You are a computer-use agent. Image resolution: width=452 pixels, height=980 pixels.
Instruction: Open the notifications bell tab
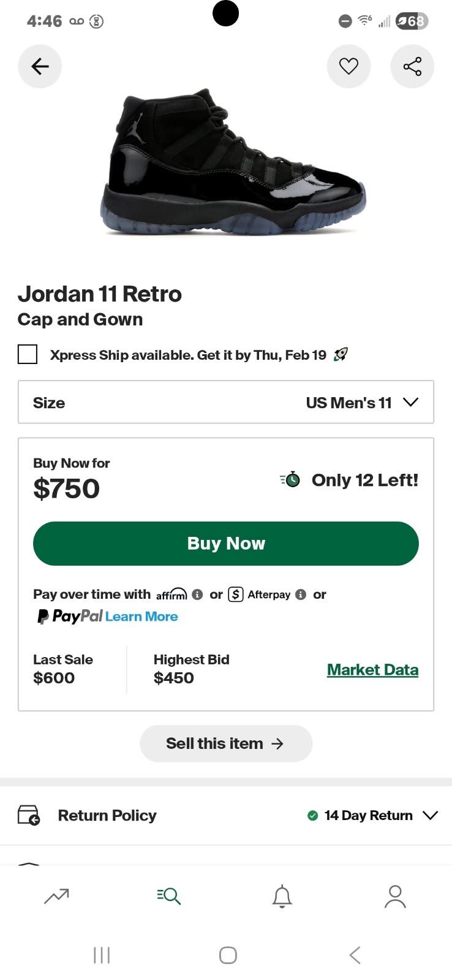pyautogui.click(x=282, y=897)
